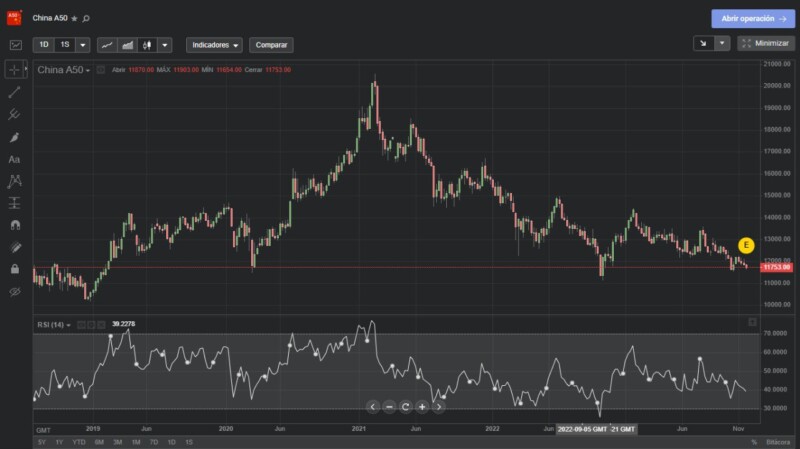
Task: Click the red 11753.00 price label
Action: coord(777,267)
